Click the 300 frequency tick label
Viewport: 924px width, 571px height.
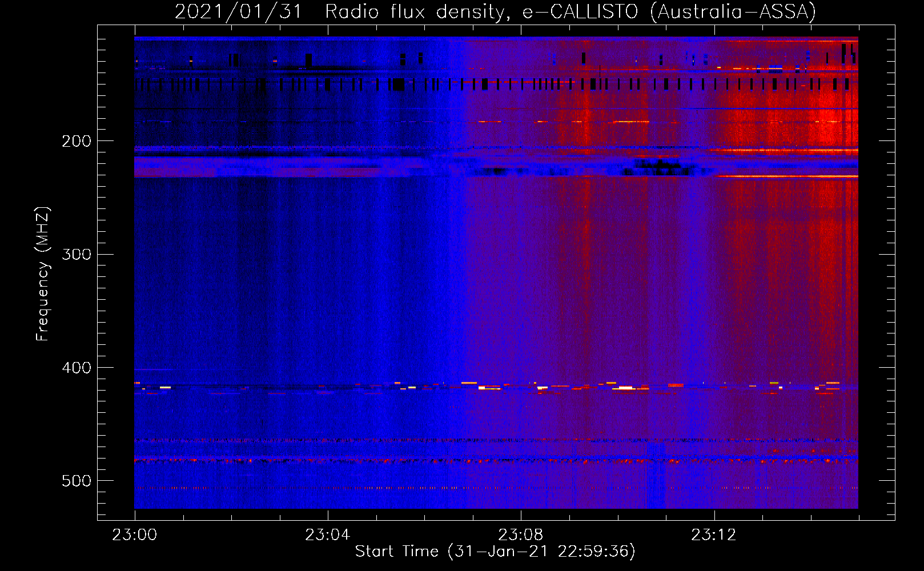coord(77,254)
